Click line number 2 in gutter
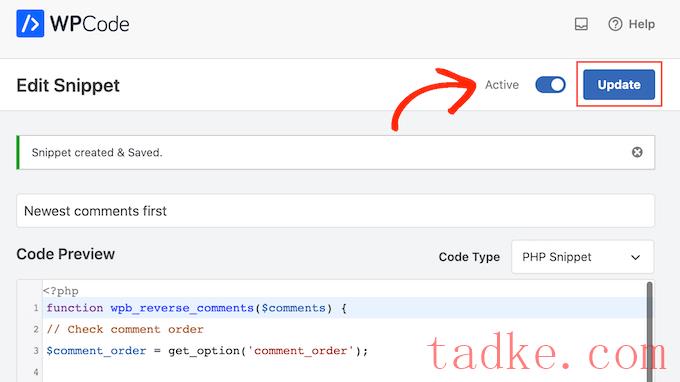This screenshot has width=680, height=382. click(36, 330)
